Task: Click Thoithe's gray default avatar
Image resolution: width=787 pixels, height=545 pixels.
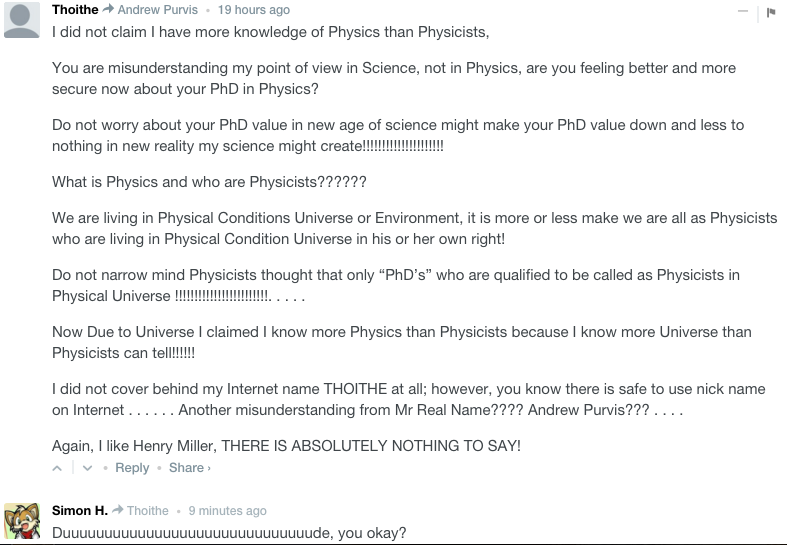Action: (22, 19)
